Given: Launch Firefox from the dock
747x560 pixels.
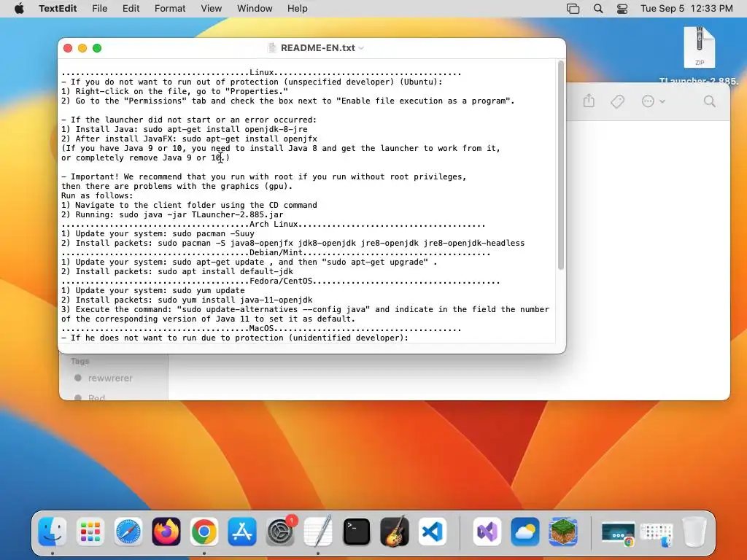Looking at the screenshot, I should 166,532.
